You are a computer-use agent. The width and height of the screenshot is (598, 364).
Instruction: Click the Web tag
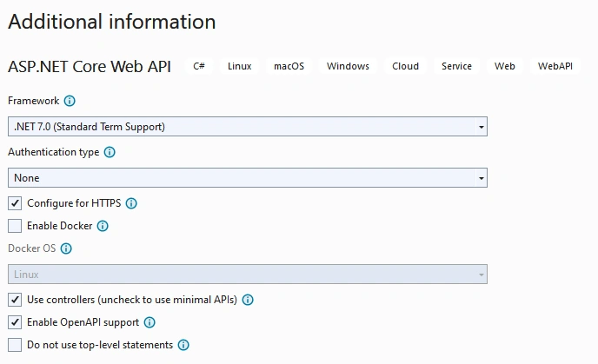[x=504, y=66]
